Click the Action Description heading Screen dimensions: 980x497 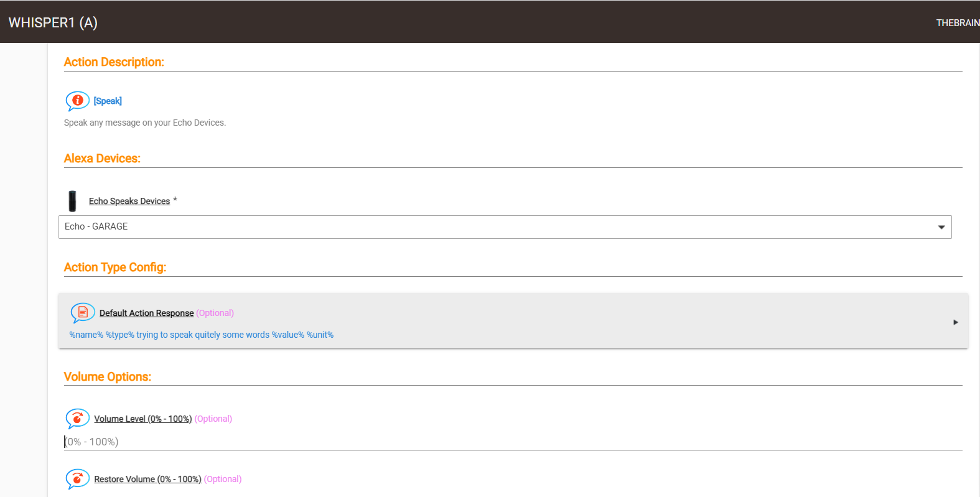coord(114,62)
